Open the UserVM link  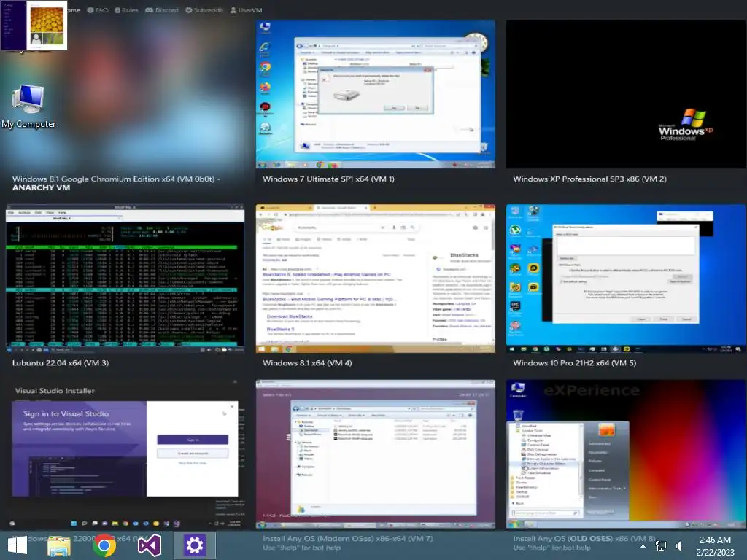click(246, 10)
